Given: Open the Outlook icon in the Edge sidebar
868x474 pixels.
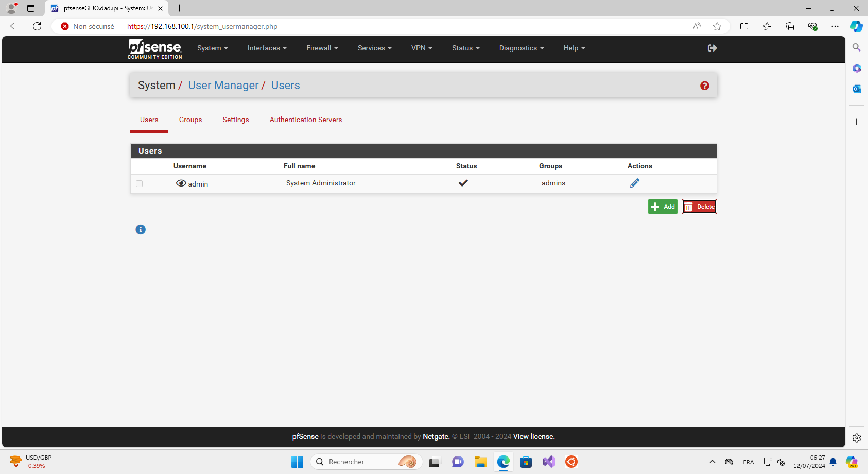Looking at the screenshot, I should (x=857, y=89).
